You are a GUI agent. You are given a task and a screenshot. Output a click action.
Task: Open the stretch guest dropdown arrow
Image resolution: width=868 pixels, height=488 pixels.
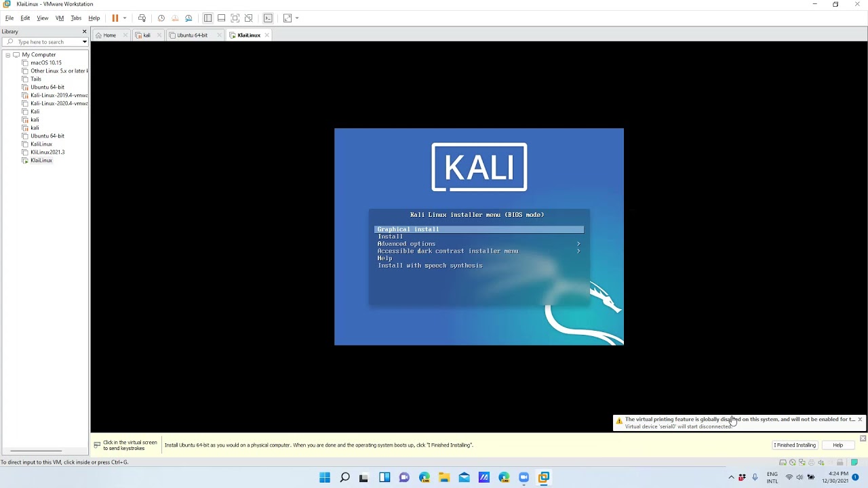tap(297, 18)
